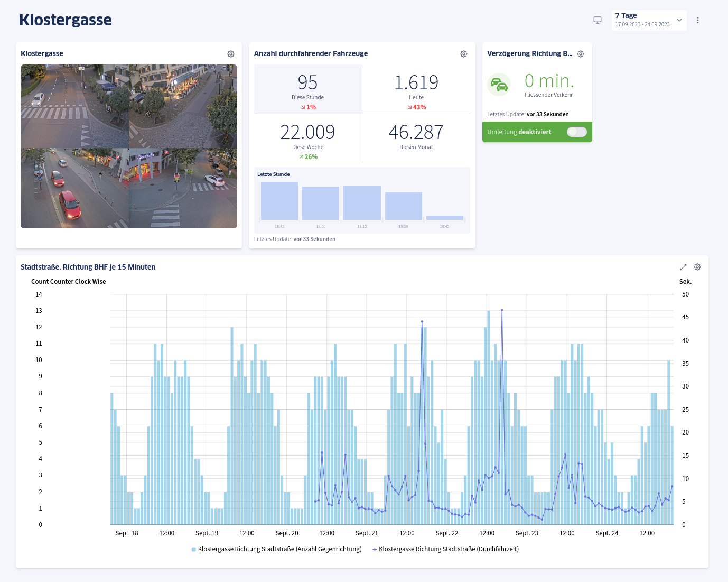Viewport: 728px width, 582px height.
Task: Open the 7 Tage date range dropdown
Action: tap(649, 20)
